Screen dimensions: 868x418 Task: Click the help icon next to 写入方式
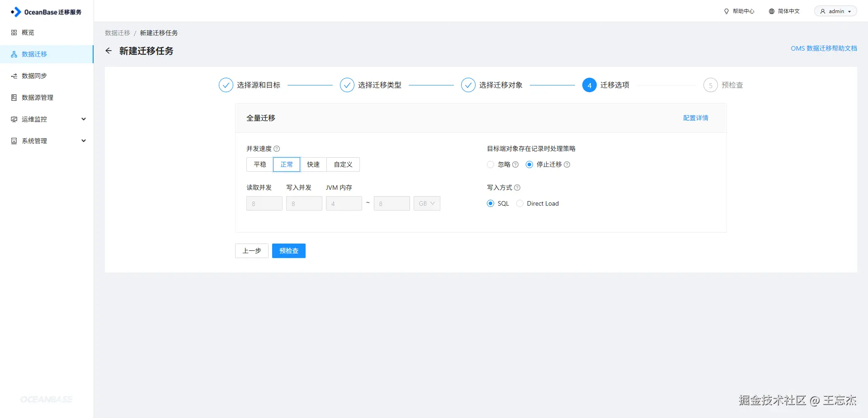coord(517,188)
